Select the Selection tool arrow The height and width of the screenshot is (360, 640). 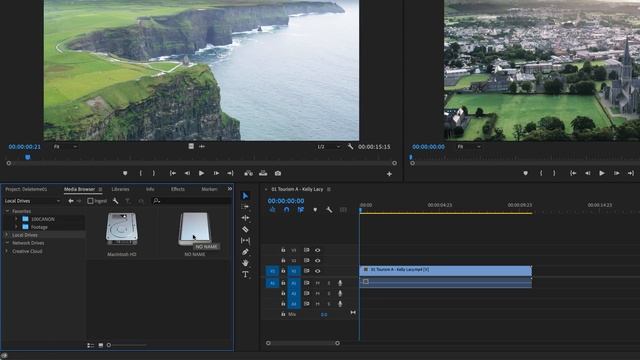(x=245, y=196)
